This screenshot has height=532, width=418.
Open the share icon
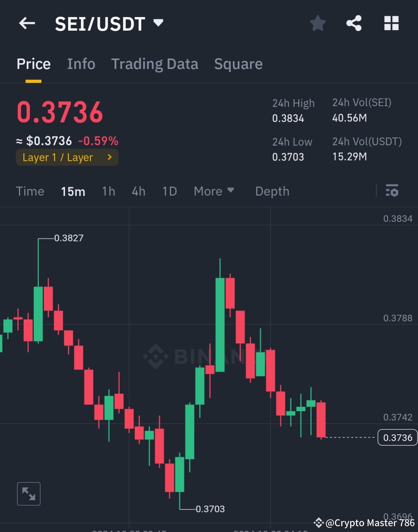354,23
